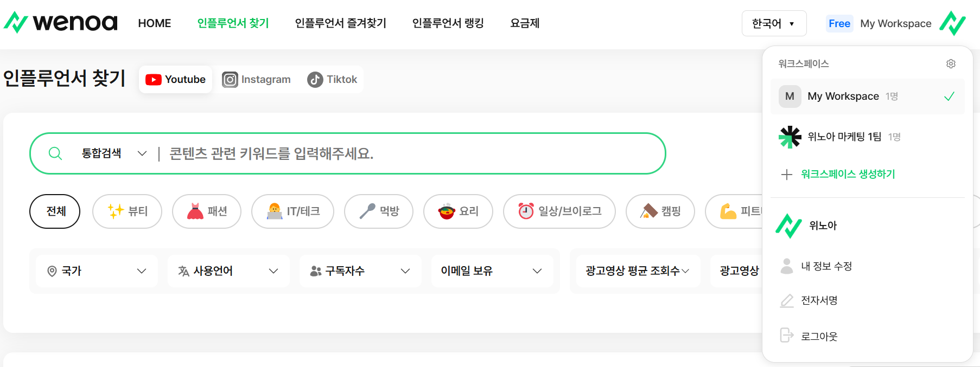This screenshot has width=980, height=367.
Task: Toggle the 뷰티 category chip
Action: 127,211
